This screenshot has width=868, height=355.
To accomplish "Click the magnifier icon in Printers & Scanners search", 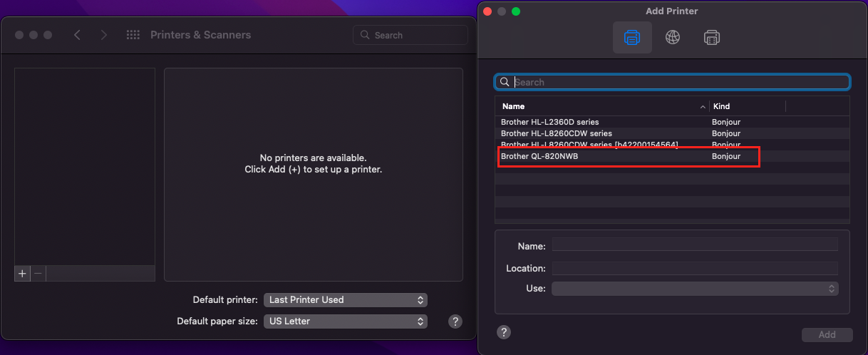I will (365, 35).
